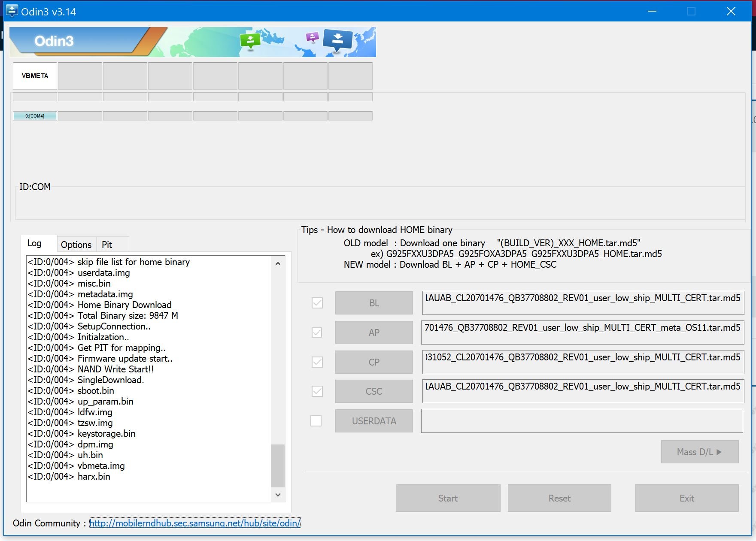
Task: Click the Odin3 banner image
Action: [x=193, y=42]
